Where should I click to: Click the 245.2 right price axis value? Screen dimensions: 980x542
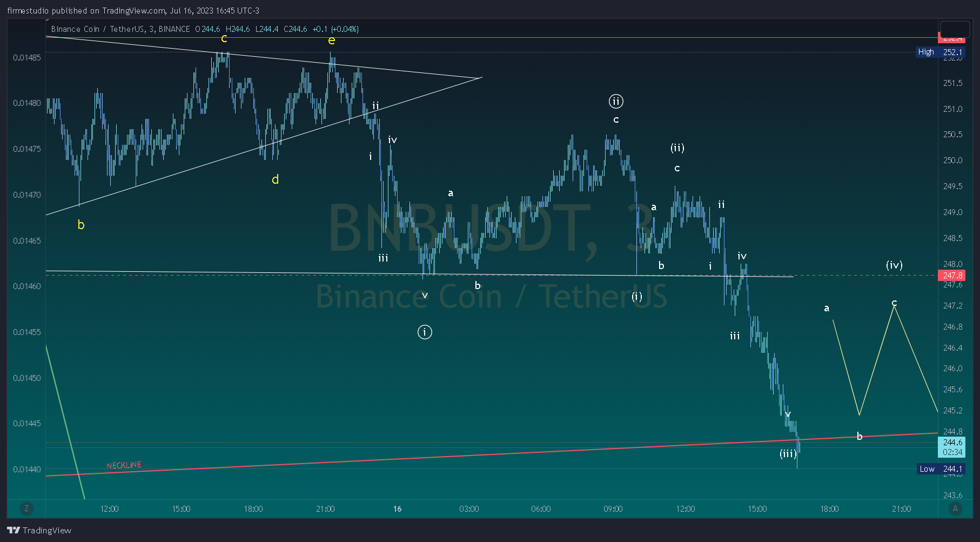952,410
